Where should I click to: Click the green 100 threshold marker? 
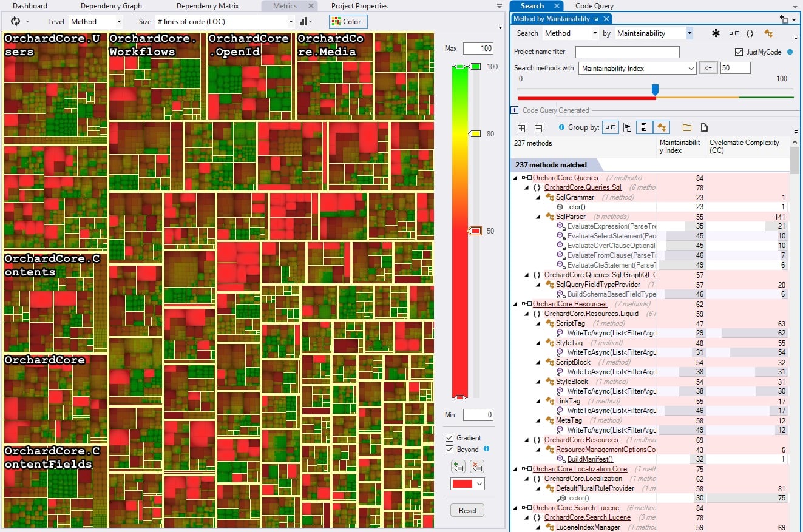476,66
